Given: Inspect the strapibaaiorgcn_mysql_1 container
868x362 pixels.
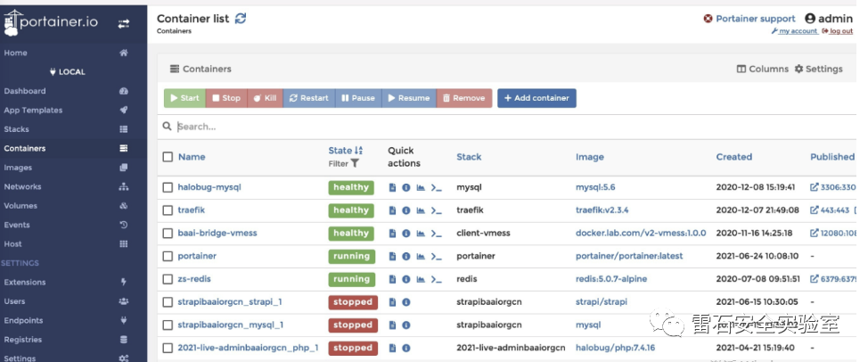Looking at the screenshot, I should 405,325.
